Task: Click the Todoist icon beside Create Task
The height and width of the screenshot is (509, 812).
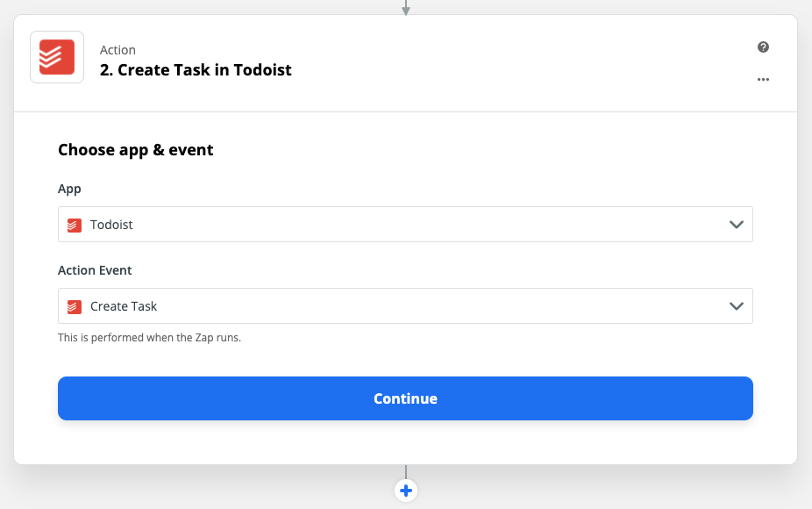Action: tap(75, 306)
